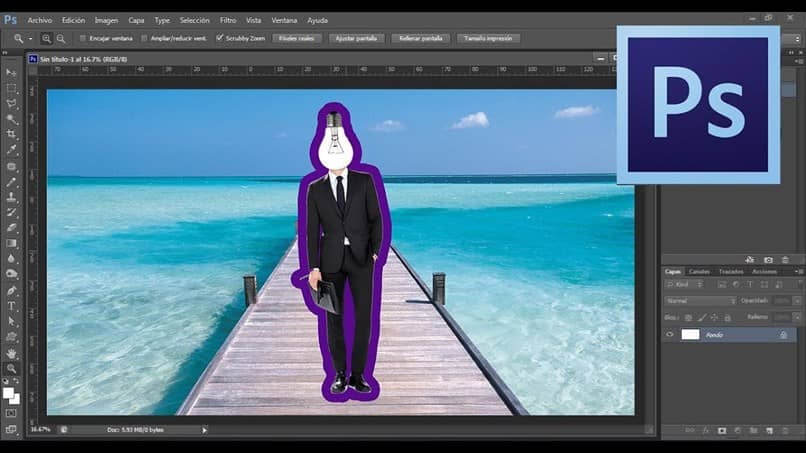
Task: Select the Crop tool
Action: pos(11,134)
